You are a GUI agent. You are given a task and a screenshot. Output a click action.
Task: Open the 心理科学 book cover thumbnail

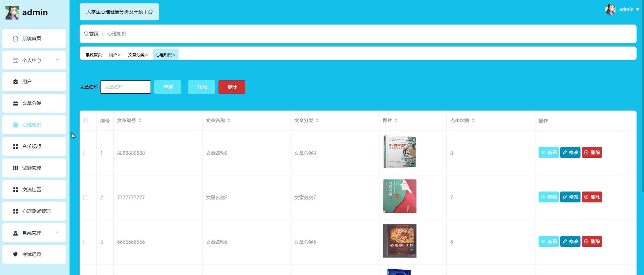click(400, 152)
